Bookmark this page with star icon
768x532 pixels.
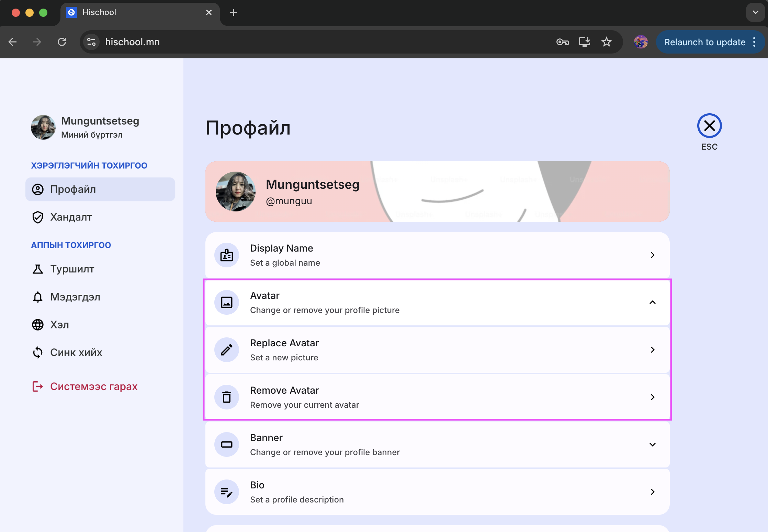coord(606,42)
